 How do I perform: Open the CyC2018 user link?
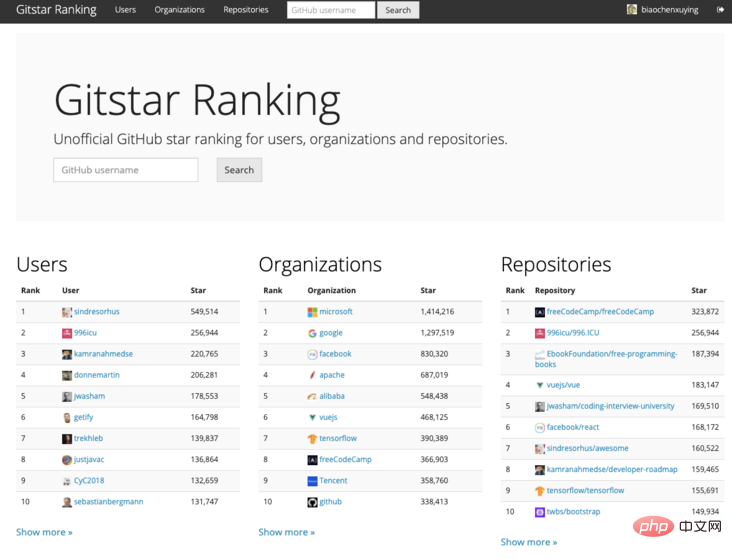click(89, 481)
